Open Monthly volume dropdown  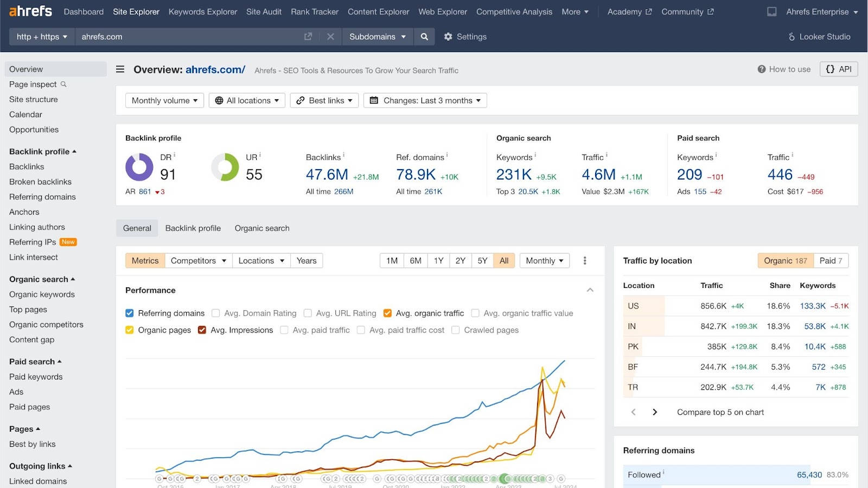pyautogui.click(x=164, y=100)
